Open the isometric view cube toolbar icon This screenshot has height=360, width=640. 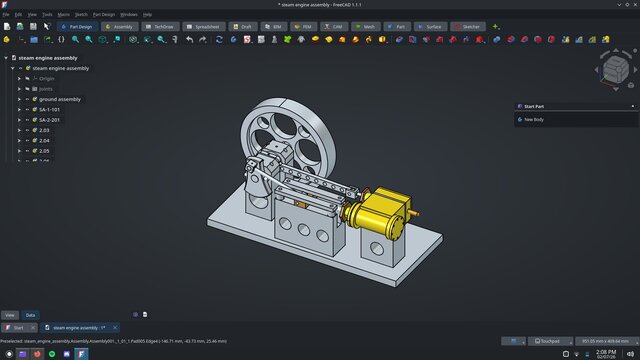coord(102,40)
